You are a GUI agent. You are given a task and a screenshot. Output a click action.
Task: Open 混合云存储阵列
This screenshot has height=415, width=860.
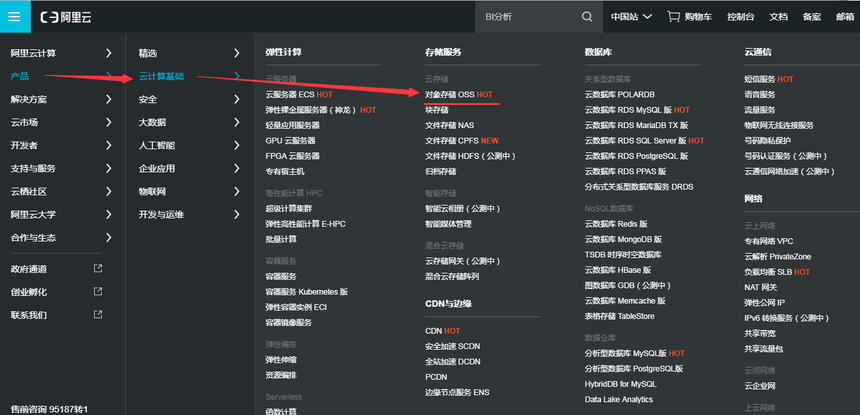tap(452, 276)
